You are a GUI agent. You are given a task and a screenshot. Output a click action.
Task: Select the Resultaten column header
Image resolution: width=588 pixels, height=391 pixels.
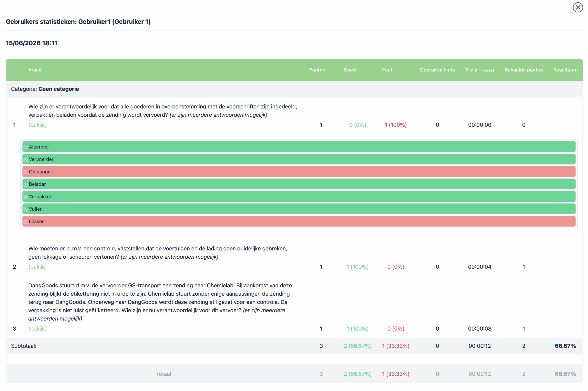(565, 70)
